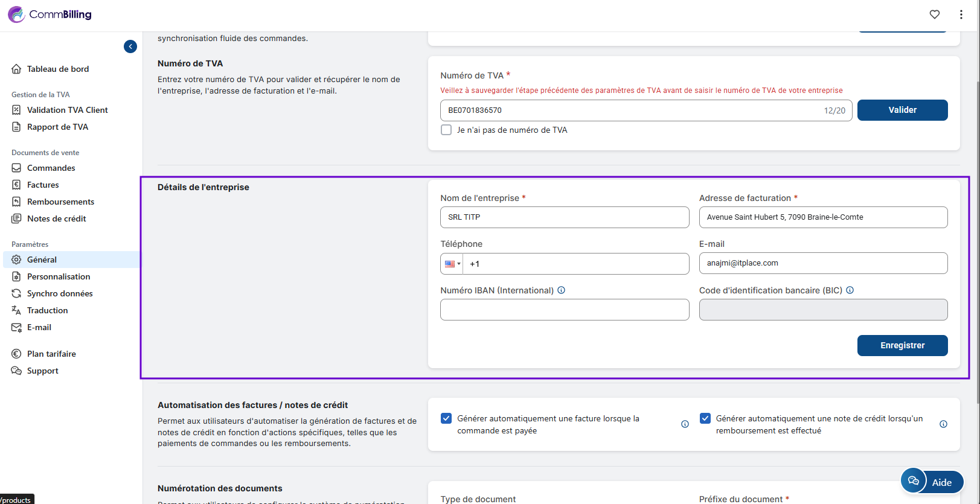
Task: Click the Numéro IBAN input field
Action: click(x=565, y=310)
